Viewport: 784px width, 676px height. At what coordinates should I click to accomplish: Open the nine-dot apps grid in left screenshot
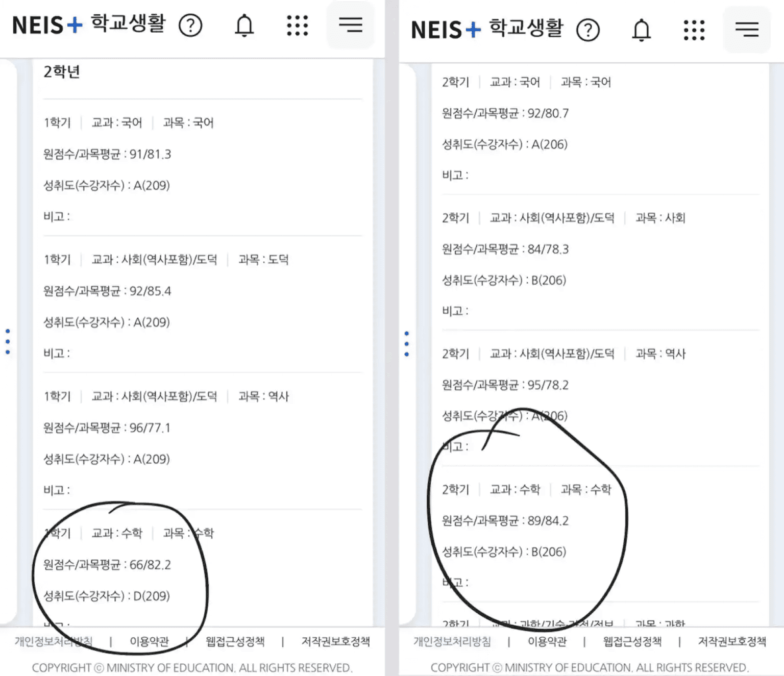coord(297,25)
